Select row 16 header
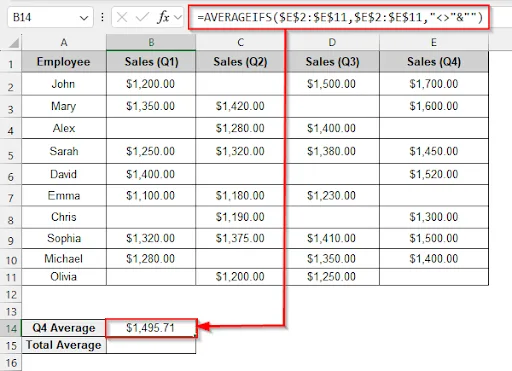Image resolution: width=512 pixels, height=371 pixels. (11, 363)
